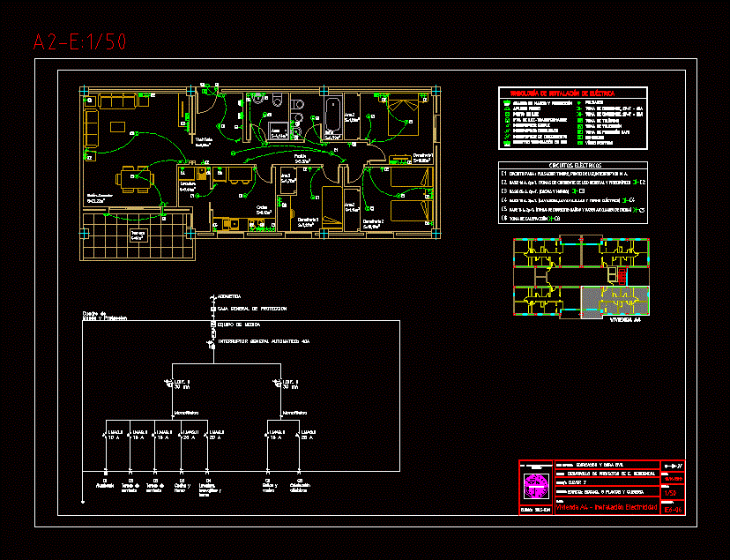Select 'Vivienda A4 - Instalación Electricidad' title

[607, 507]
